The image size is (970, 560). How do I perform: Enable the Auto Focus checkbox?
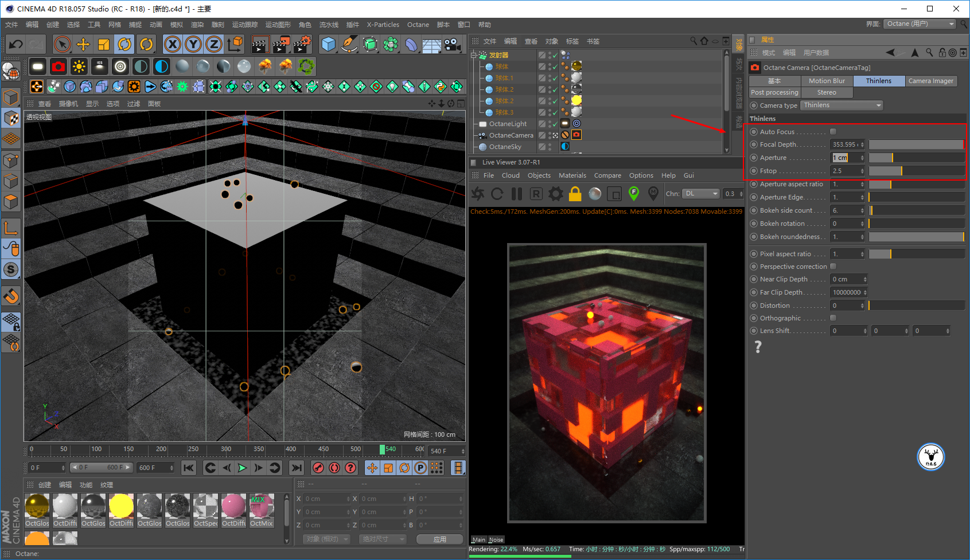click(x=833, y=132)
